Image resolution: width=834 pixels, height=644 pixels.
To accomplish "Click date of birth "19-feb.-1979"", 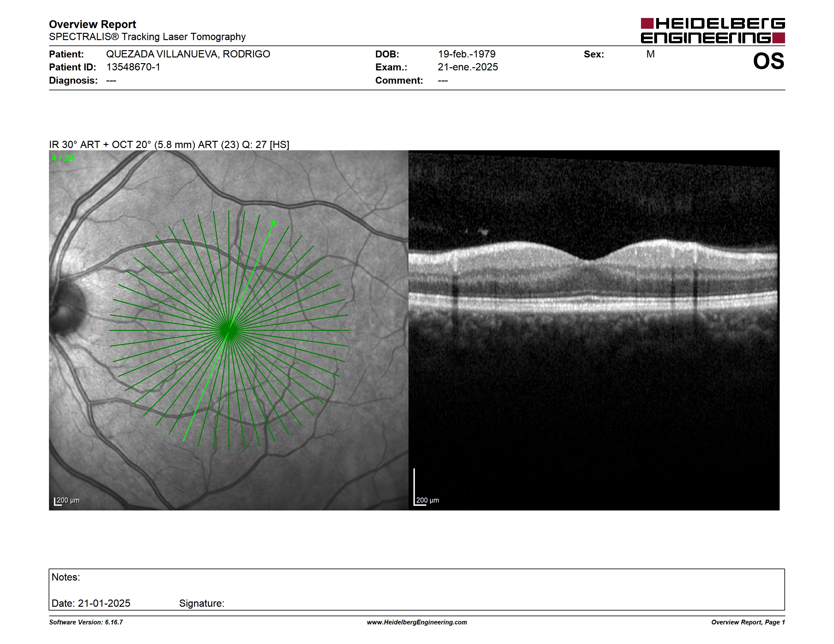I will [466, 54].
